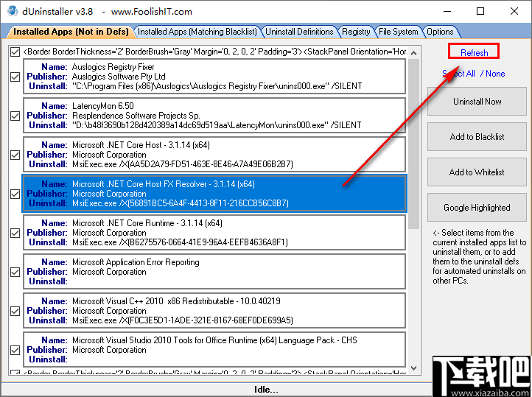Select Microsoft .NET Core Runtime - 3.1.14 entry

[214, 233]
